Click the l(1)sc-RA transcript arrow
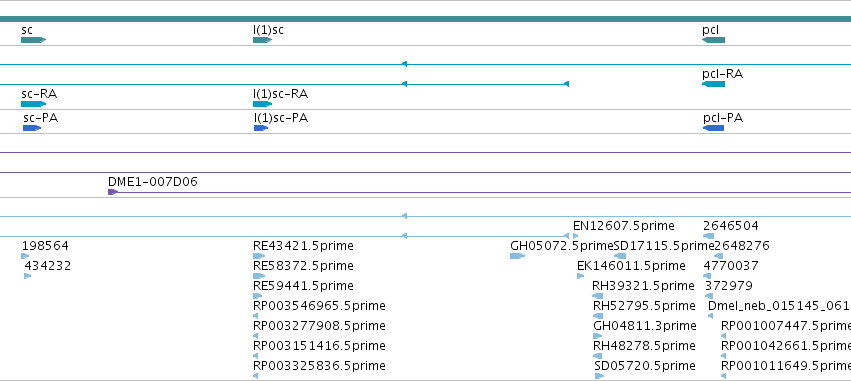The image size is (851, 381). pyautogui.click(x=263, y=104)
